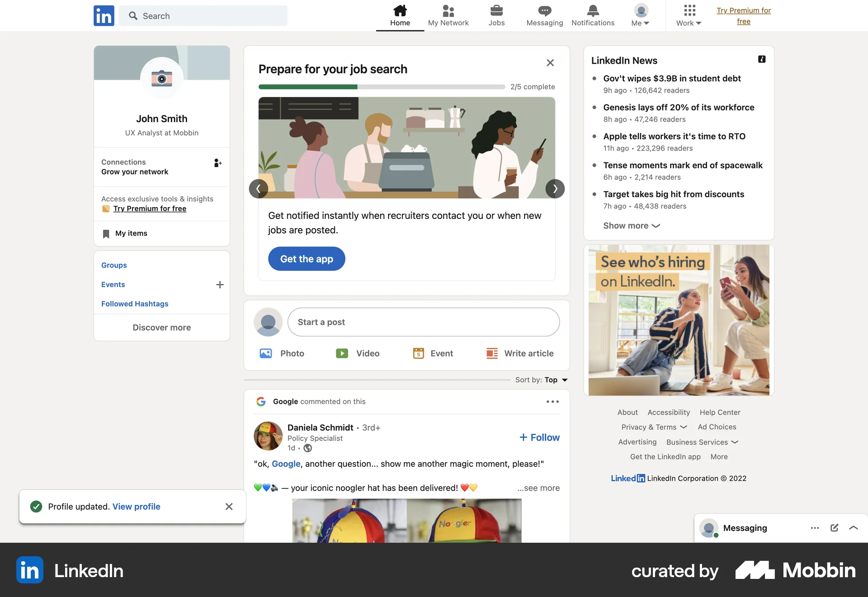Image resolution: width=868 pixels, height=597 pixels.
Task: Follow Daniela Schmidt
Action: [539, 437]
